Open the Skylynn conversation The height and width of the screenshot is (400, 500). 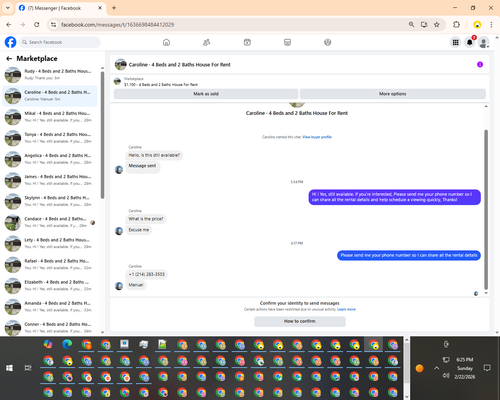coord(50,201)
